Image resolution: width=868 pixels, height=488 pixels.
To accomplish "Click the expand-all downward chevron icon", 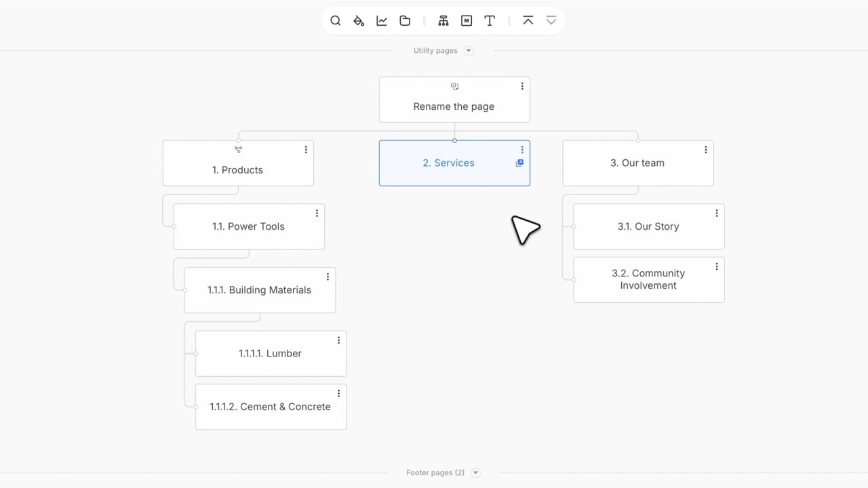I will [551, 21].
